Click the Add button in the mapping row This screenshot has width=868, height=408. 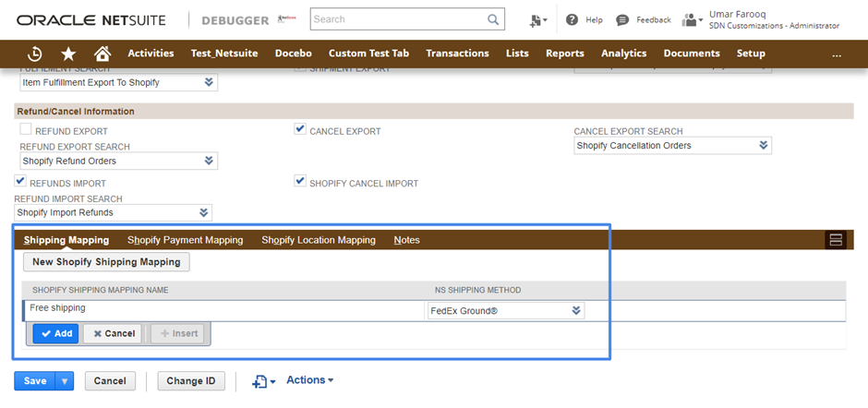point(55,333)
